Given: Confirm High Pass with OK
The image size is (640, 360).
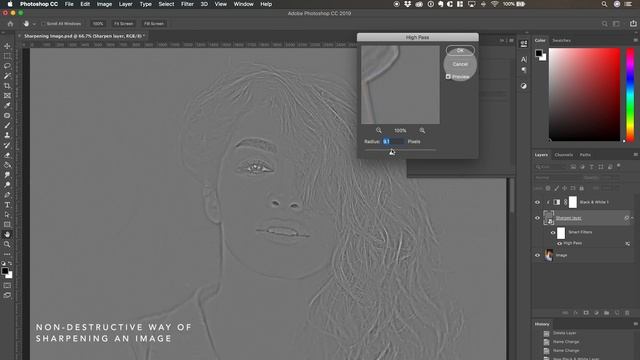Looking at the screenshot, I should pos(460,50).
